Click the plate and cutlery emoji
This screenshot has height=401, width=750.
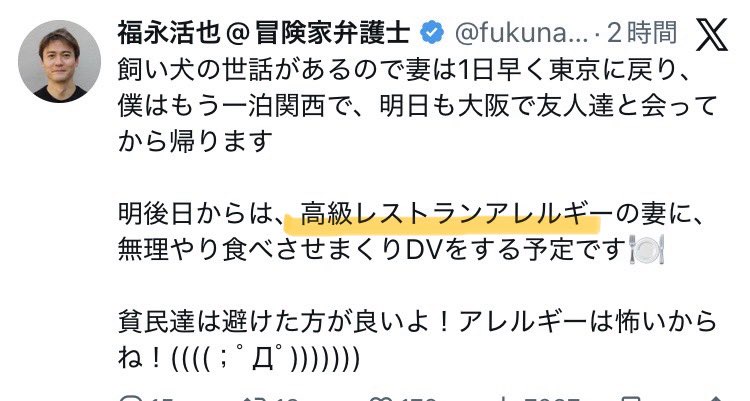click(x=647, y=249)
